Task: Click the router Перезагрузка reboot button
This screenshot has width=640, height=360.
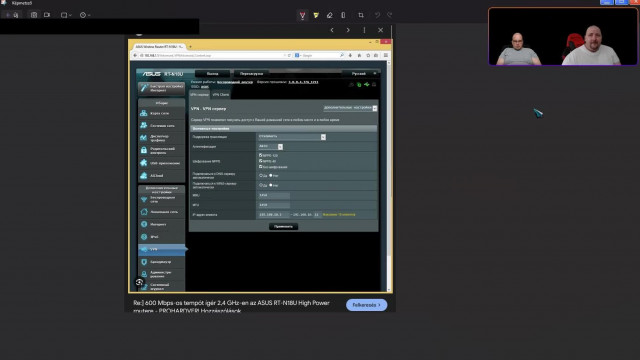Action: click(x=251, y=74)
